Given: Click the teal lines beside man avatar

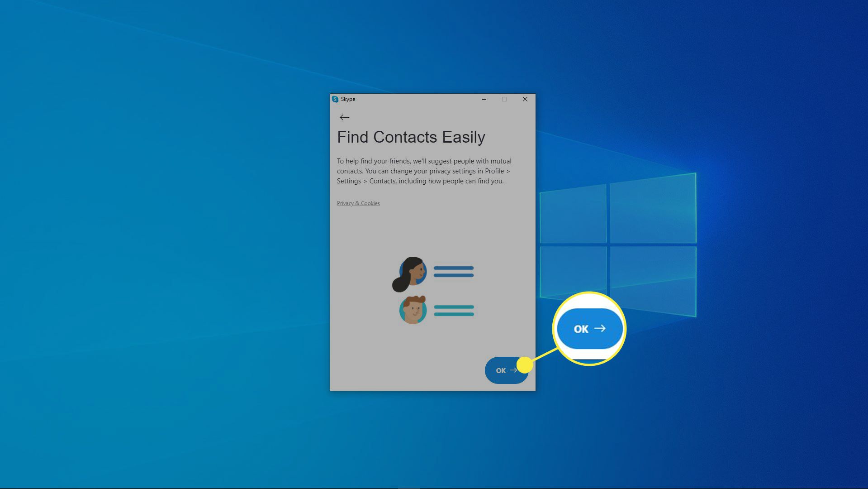Looking at the screenshot, I should (454, 311).
